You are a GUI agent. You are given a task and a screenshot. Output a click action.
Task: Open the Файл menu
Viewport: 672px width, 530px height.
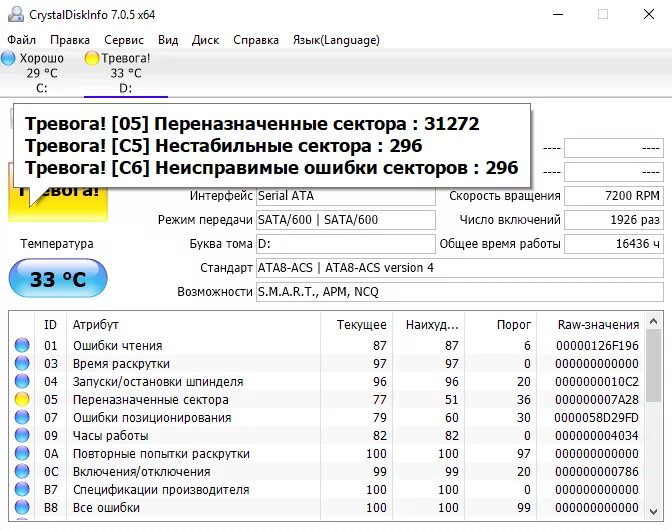pyautogui.click(x=21, y=40)
